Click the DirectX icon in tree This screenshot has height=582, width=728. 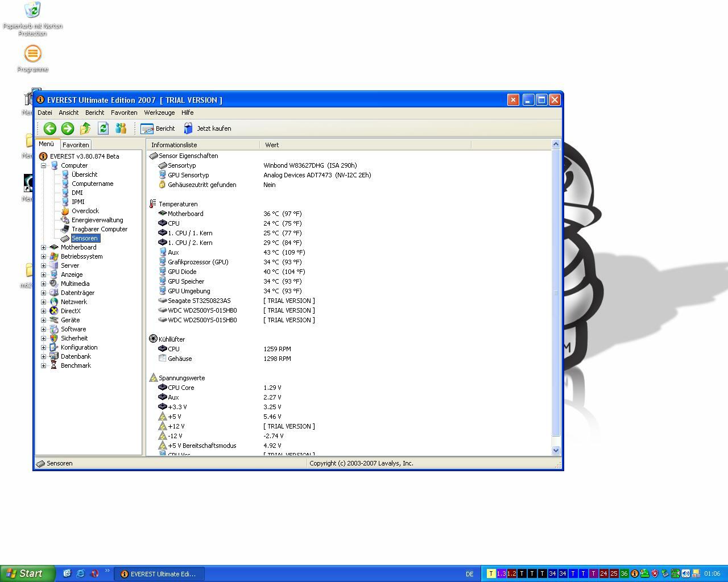click(x=54, y=311)
